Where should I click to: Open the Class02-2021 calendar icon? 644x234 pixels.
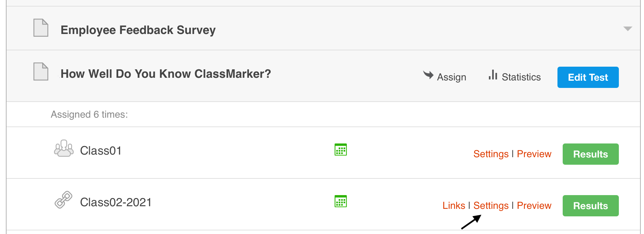[x=341, y=201]
